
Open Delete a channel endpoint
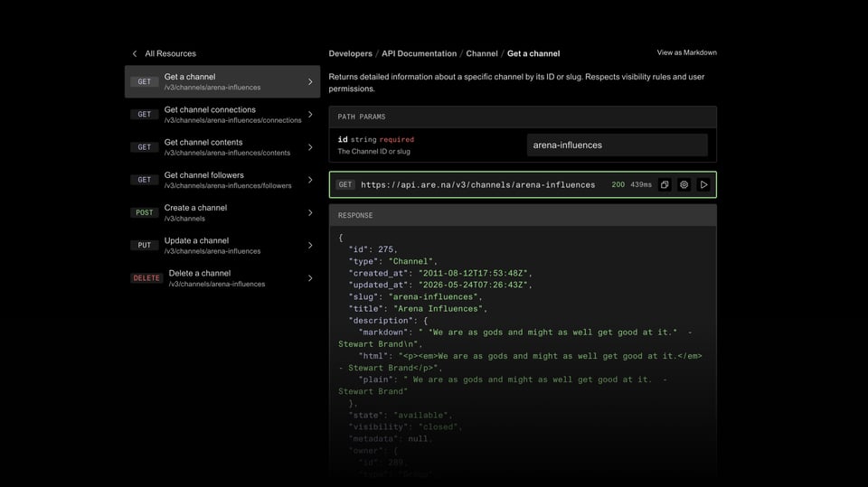pyautogui.click(x=222, y=278)
